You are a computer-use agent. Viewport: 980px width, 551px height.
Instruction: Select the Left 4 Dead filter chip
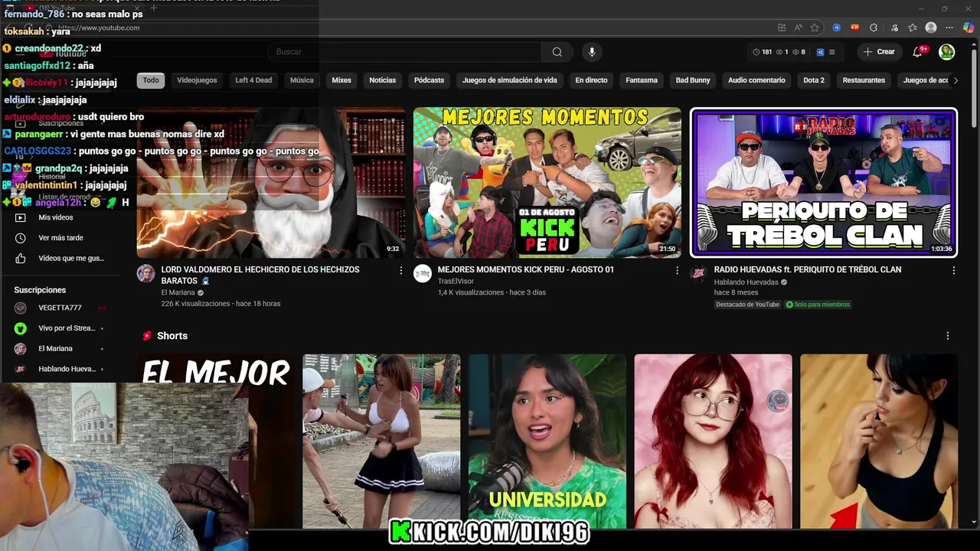coord(253,80)
